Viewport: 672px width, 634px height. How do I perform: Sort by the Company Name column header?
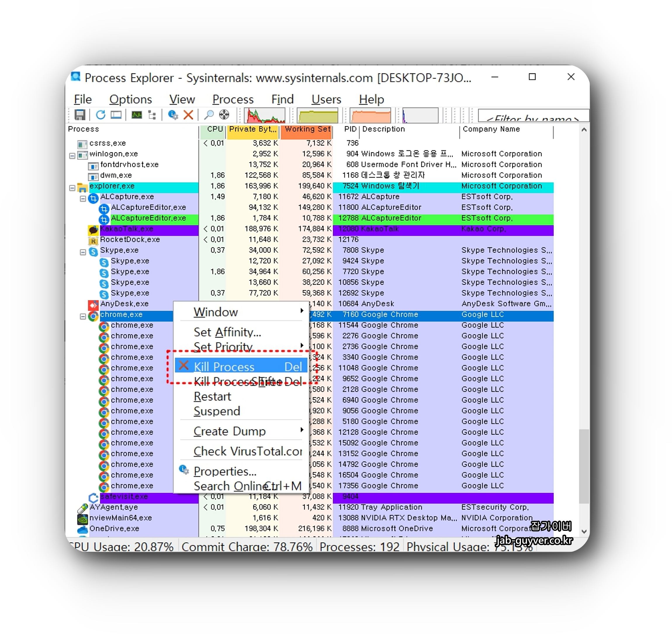tap(491, 129)
